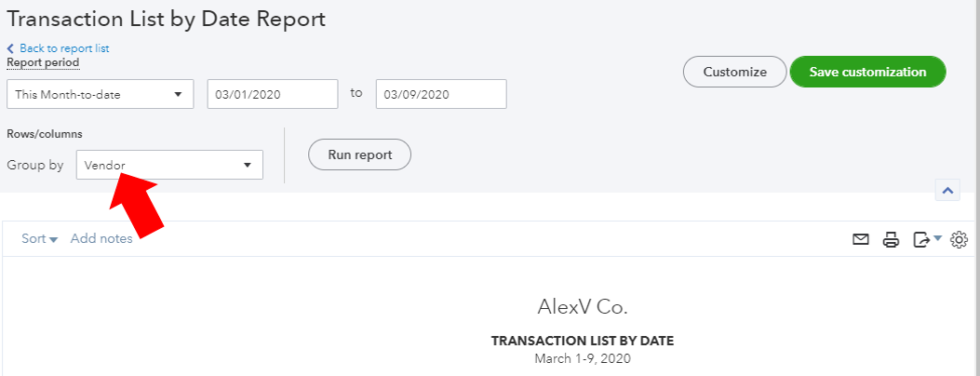Image resolution: width=980 pixels, height=376 pixels.
Task: Click the export report icon
Action: [x=921, y=239]
